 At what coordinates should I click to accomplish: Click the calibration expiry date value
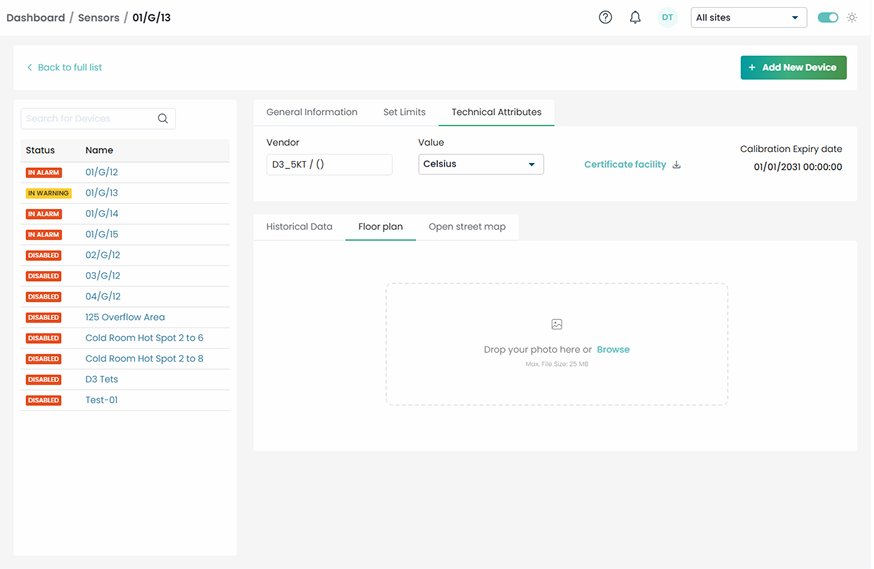click(798, 167)
